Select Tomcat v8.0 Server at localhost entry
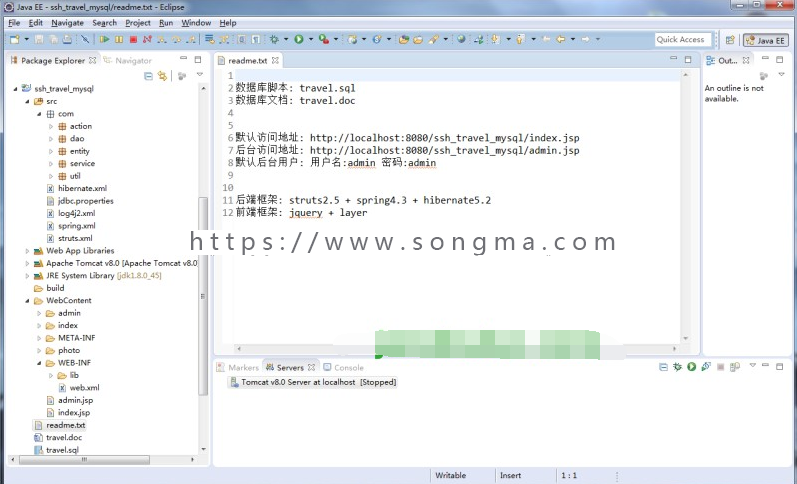797x484 pixels. coord(313,382)
